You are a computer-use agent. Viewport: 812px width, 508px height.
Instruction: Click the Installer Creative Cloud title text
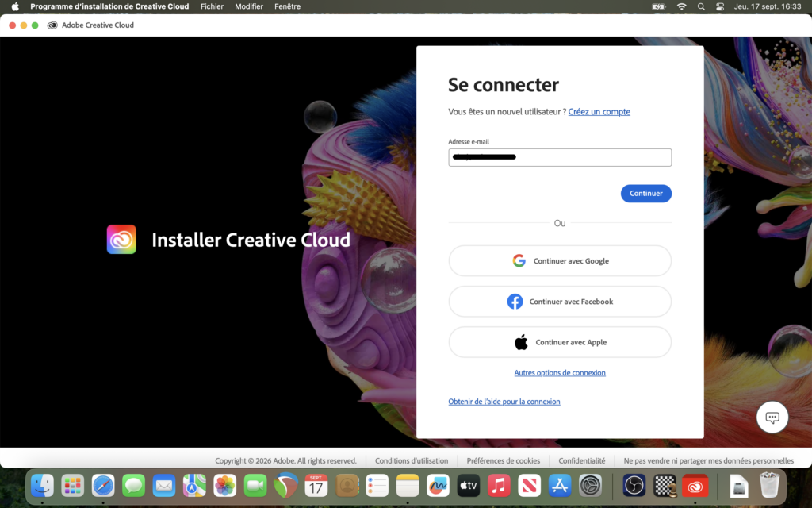tap(251, 240)
